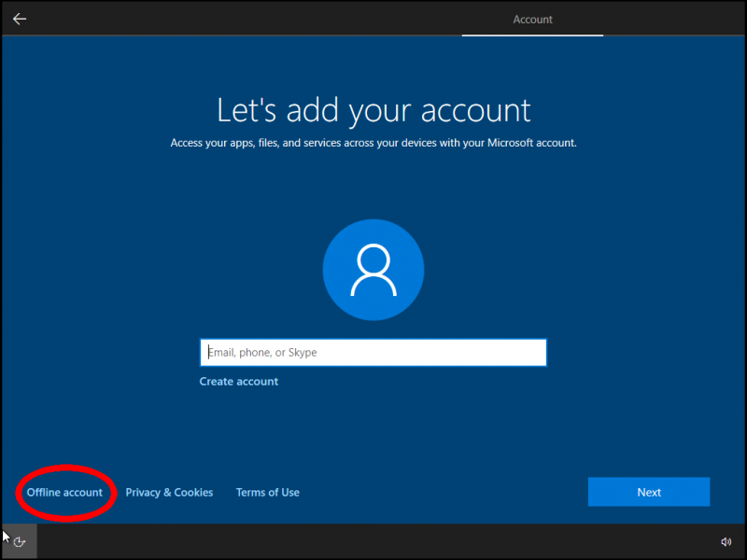Click the user avatar silhouette icon

pos(373,271)
